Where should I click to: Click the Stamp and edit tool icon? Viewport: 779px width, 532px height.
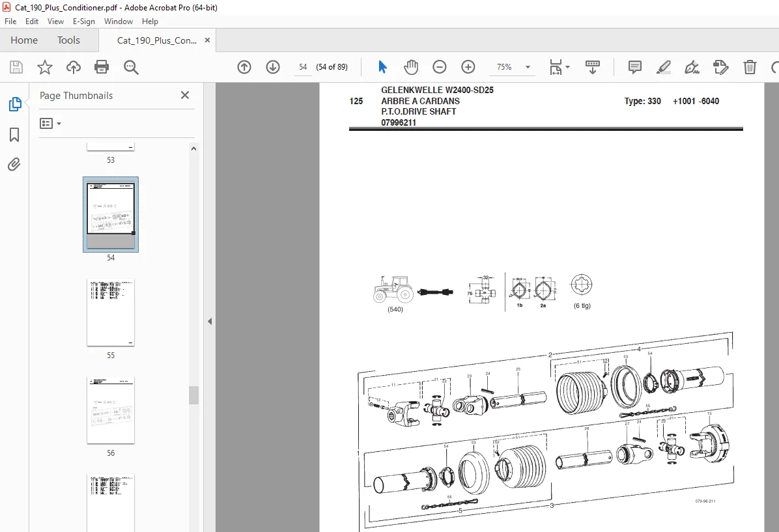720,67
